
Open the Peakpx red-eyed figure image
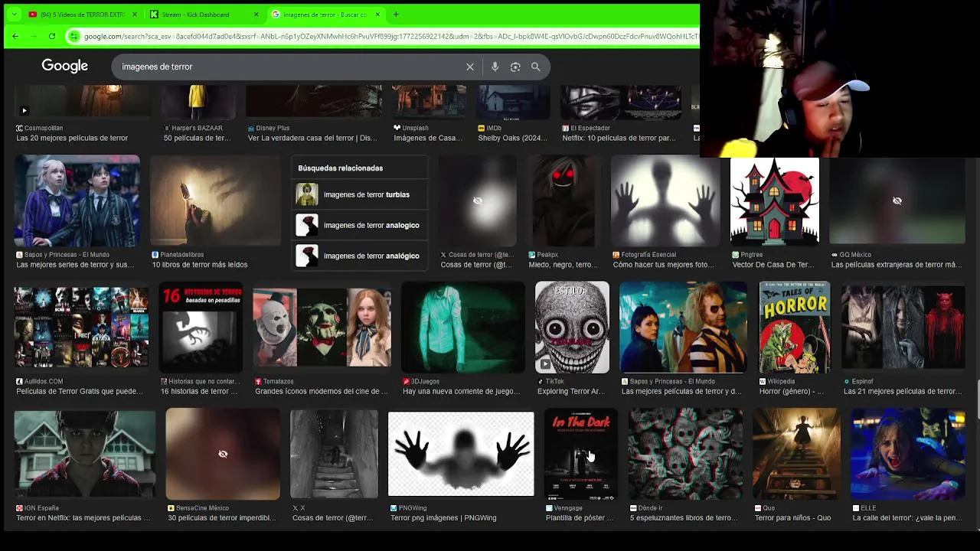point(563,201)
